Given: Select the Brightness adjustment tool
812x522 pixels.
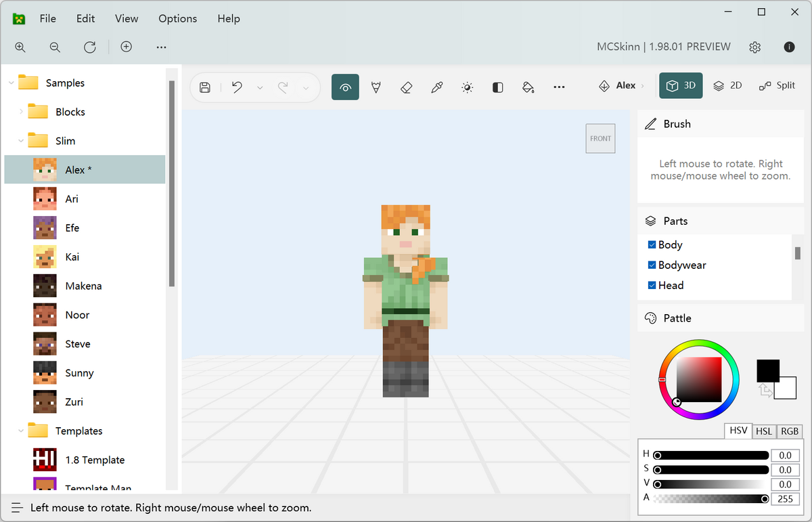Looking at the screenshot, I should tap(467, 87).
